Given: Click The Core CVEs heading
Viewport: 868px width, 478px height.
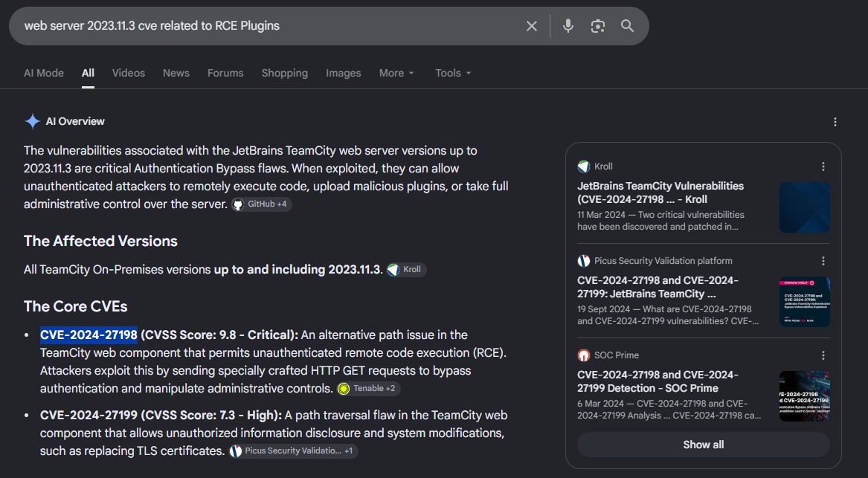Looking at the screenshot, I should (x=75, y=306).
